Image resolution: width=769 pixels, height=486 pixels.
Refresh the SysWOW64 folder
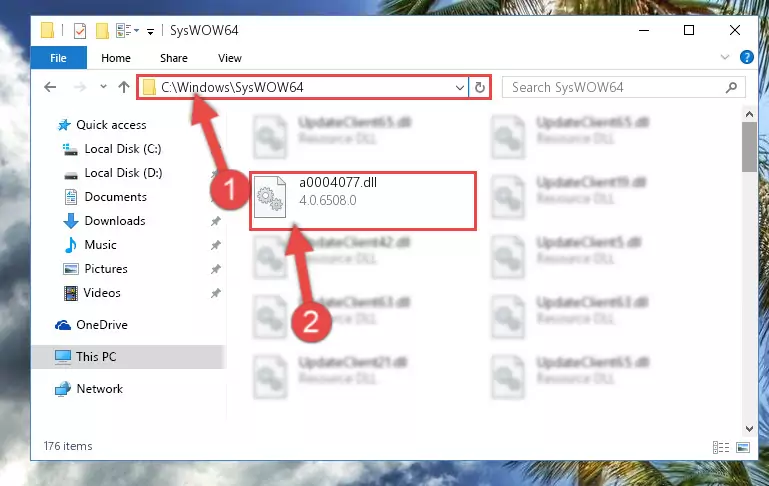click(x=480, y=87)
